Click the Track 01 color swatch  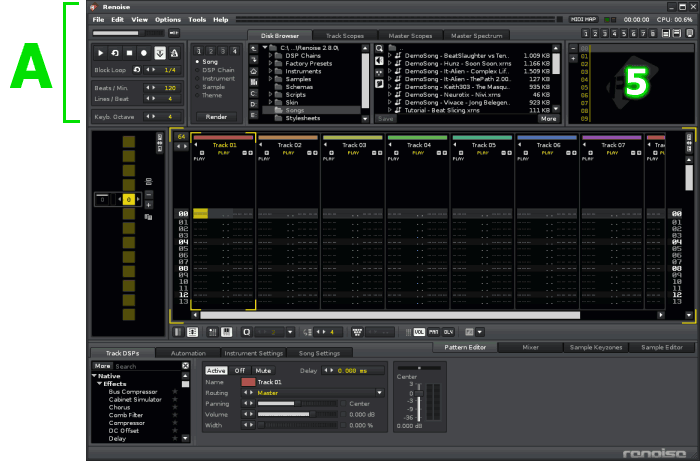(248, 382)
